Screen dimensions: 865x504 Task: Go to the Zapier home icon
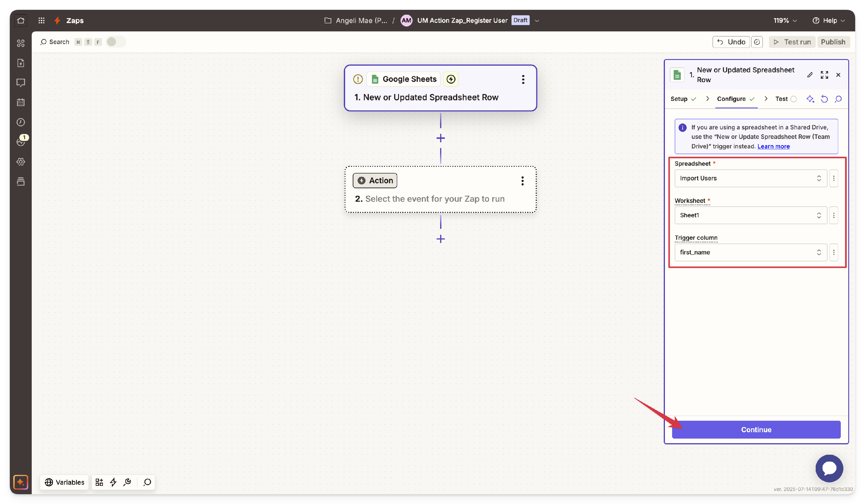[20, 20]
